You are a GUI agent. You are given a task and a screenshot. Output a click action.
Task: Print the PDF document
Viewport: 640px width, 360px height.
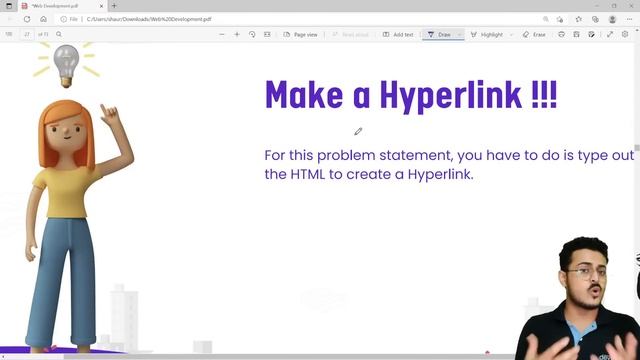tap(562, 35)
